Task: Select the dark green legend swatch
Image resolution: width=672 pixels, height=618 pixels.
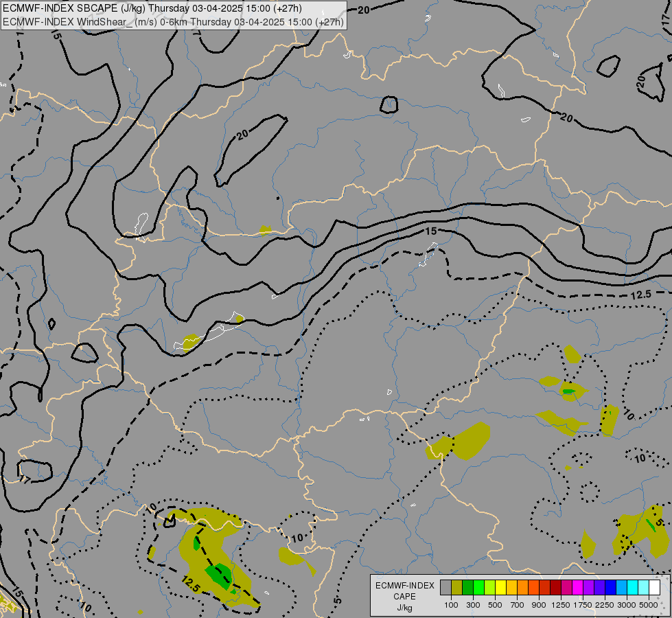Action: [x=467, y=588]
